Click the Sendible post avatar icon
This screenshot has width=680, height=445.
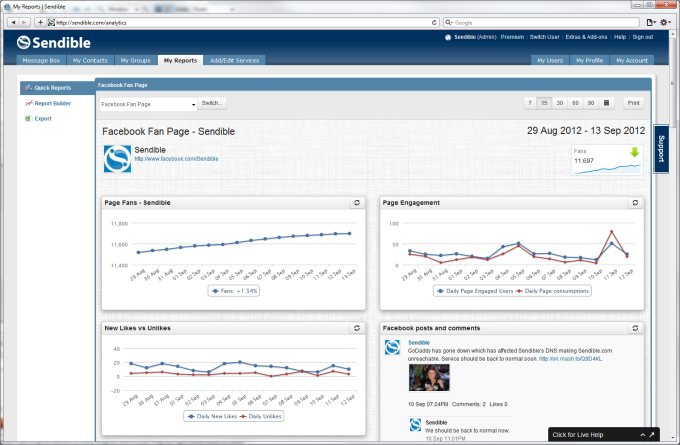click(x=392, y=347)
